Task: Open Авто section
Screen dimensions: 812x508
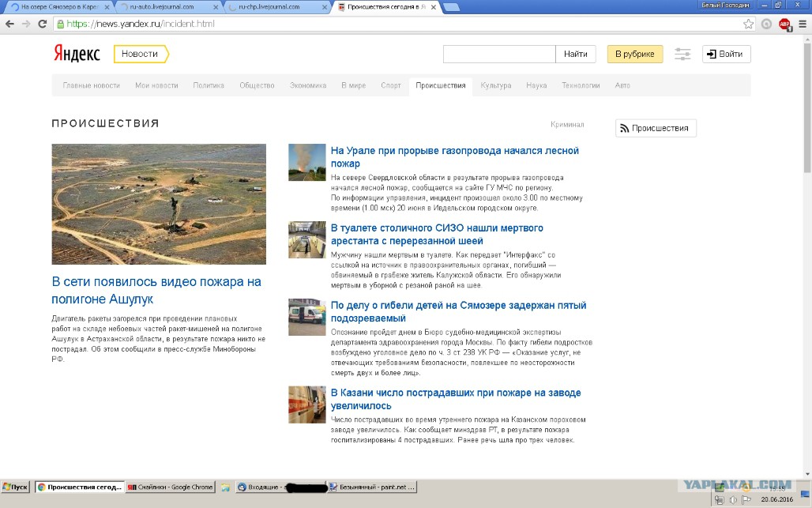Action: click(622, 85)
